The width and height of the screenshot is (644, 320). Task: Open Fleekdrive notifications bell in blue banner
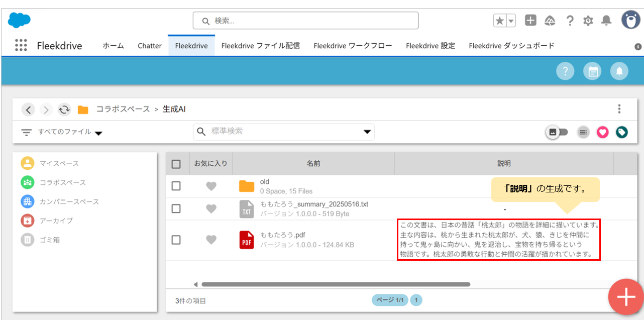[x=619, y=71]
